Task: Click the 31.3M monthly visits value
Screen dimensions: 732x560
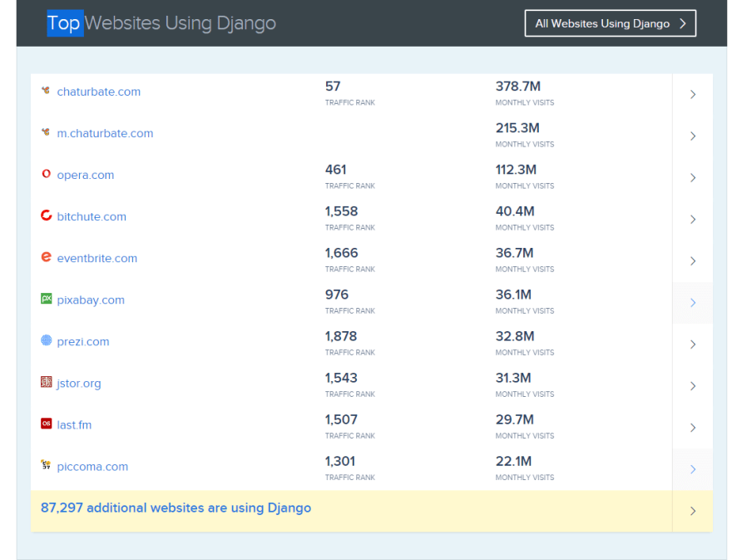Action: pyautogui.click(x=513, y=378)
